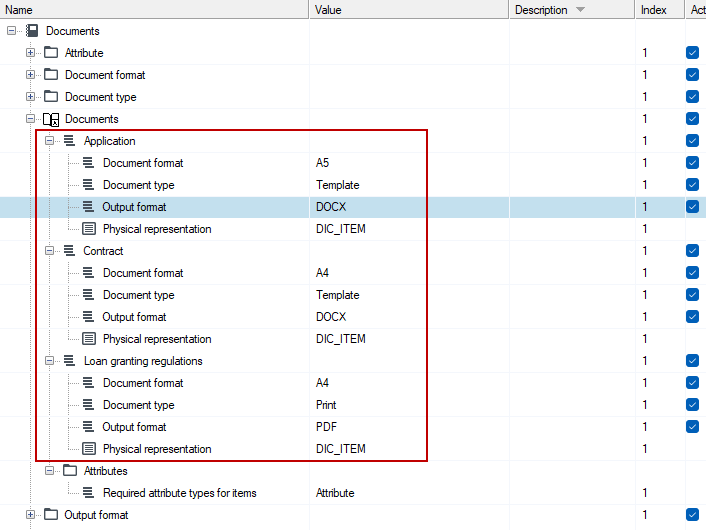This screenshot has height=530, width=706.
Task: Toggle Active checkbox for top Document type folder
Action: pyautogui.click(x=692, y=97)
